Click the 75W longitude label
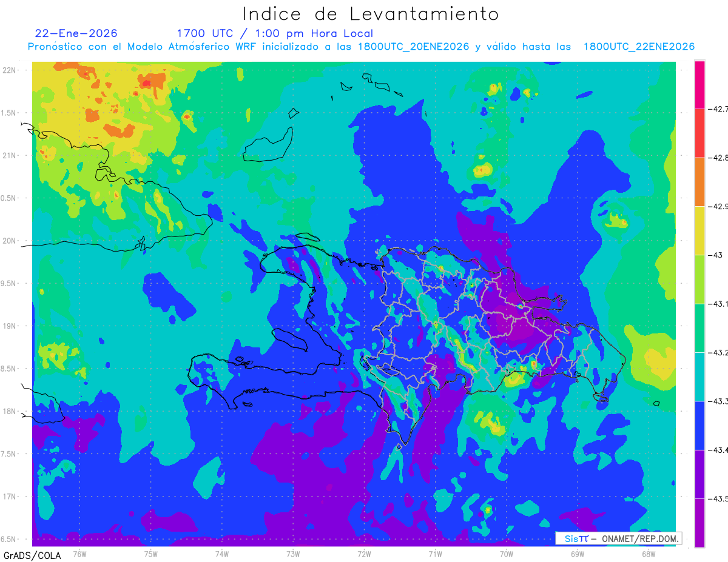This screenshot has height=562, width=728. point(151,554)
